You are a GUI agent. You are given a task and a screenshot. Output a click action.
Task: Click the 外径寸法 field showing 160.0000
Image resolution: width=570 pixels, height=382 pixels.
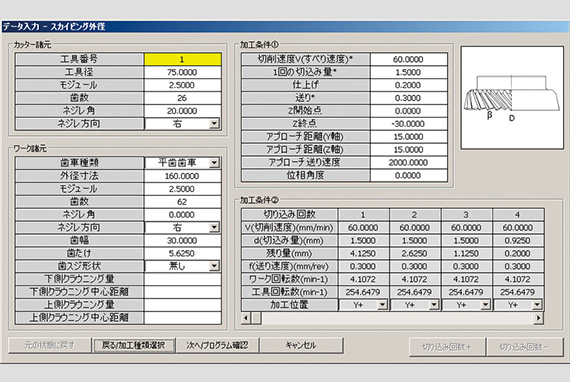click(182, 176)
